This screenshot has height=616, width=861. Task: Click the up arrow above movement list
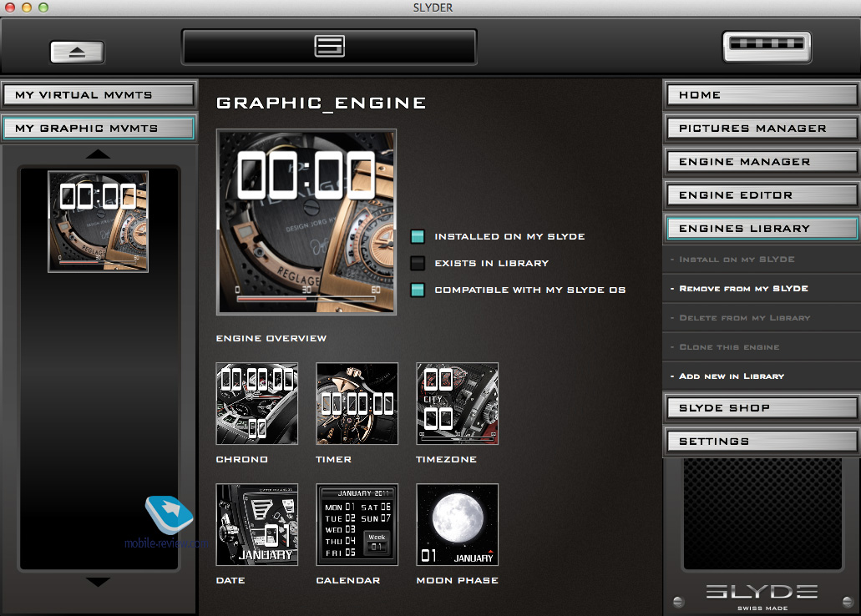(x=99, y=154)
